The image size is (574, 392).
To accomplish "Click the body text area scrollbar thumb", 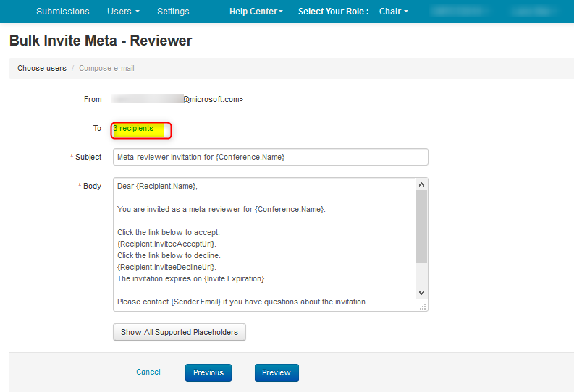I will coord(422,226).
